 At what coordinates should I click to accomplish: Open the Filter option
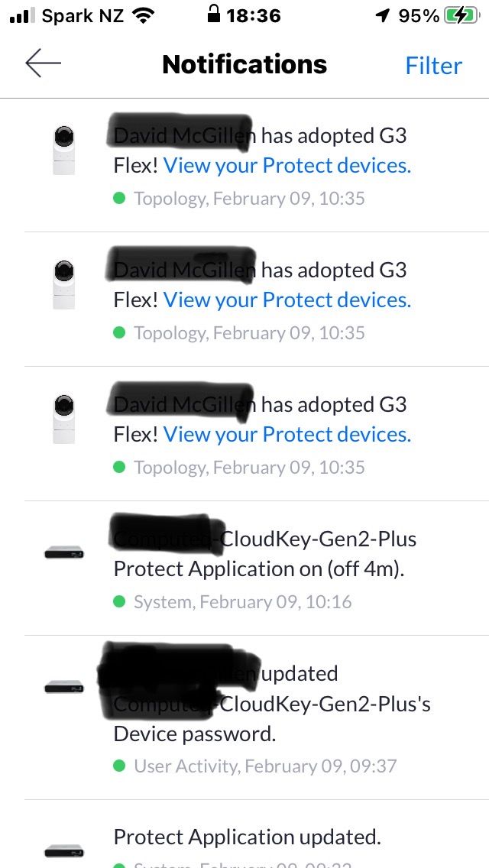pyautogui.click(x=433, y=66)
